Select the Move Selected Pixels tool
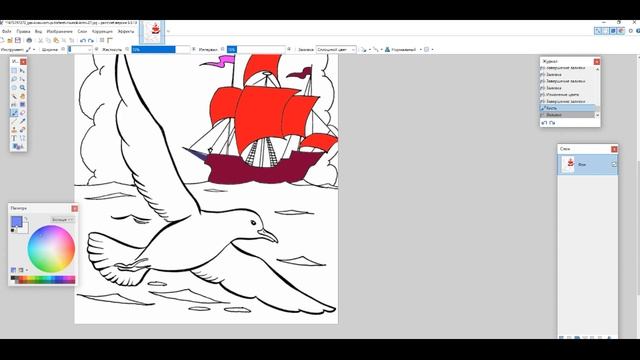640x360 pixels. pyautogui.click(x=22, y=71)
